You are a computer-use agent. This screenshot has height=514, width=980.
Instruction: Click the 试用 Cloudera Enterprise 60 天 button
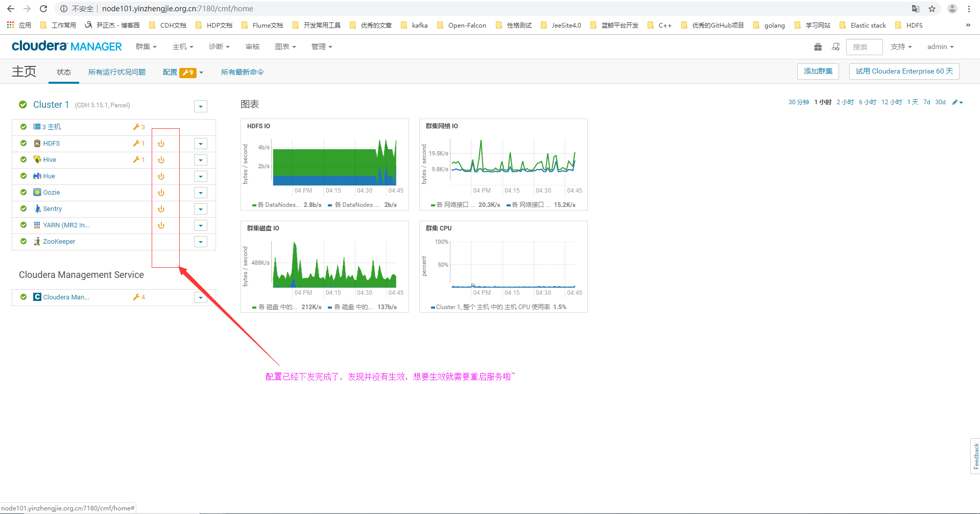click(x=904, y=72)
